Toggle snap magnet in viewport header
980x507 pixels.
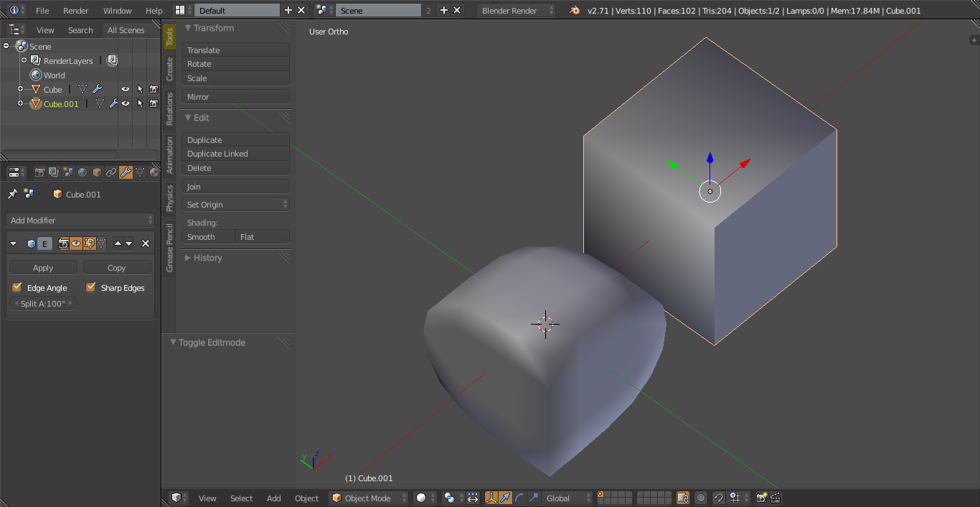[719, 498]
